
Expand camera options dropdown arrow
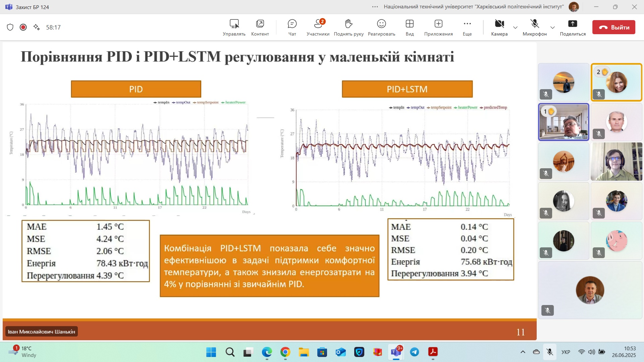(516, 27)
